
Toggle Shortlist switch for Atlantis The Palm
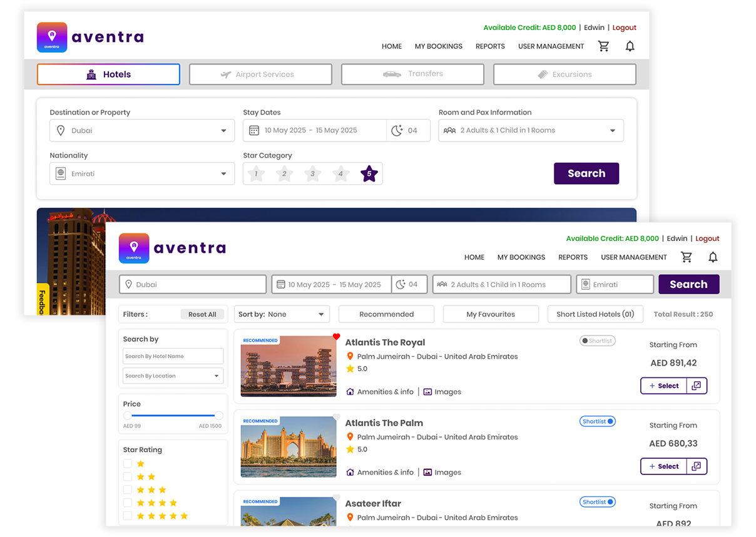tap(598, 422)
